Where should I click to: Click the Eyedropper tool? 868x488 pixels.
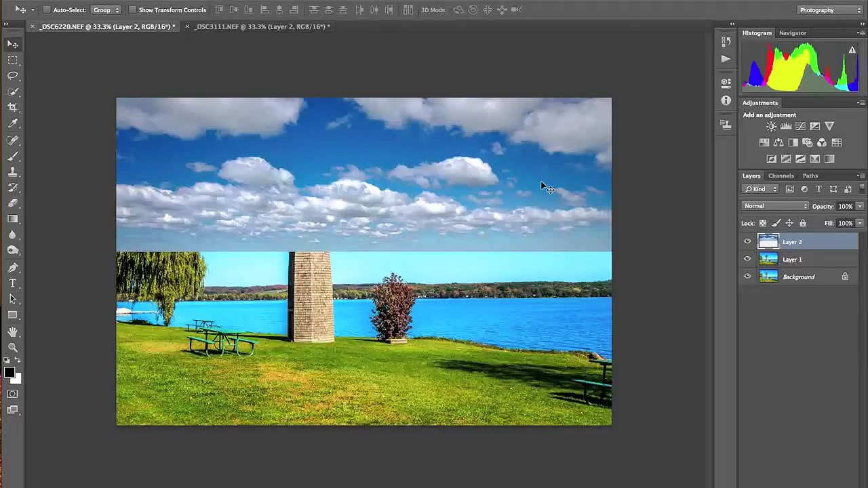[x=13, y=123]
